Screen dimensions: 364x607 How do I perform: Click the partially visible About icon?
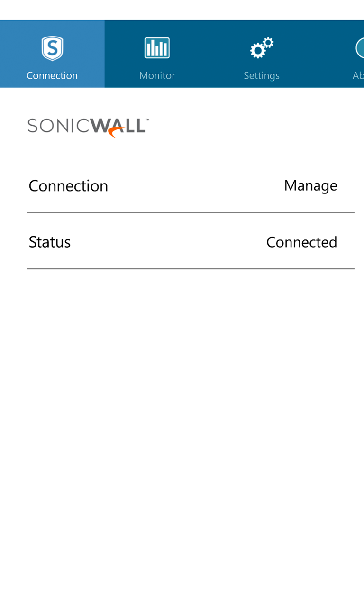pyautogui.click(x=360, y=48)
